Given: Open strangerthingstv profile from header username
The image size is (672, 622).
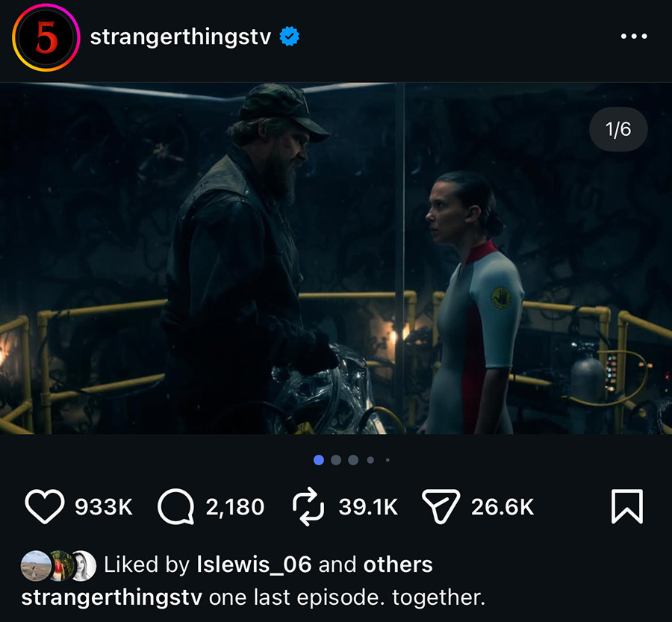Looking at the screenshot, I should pos(180,37).
